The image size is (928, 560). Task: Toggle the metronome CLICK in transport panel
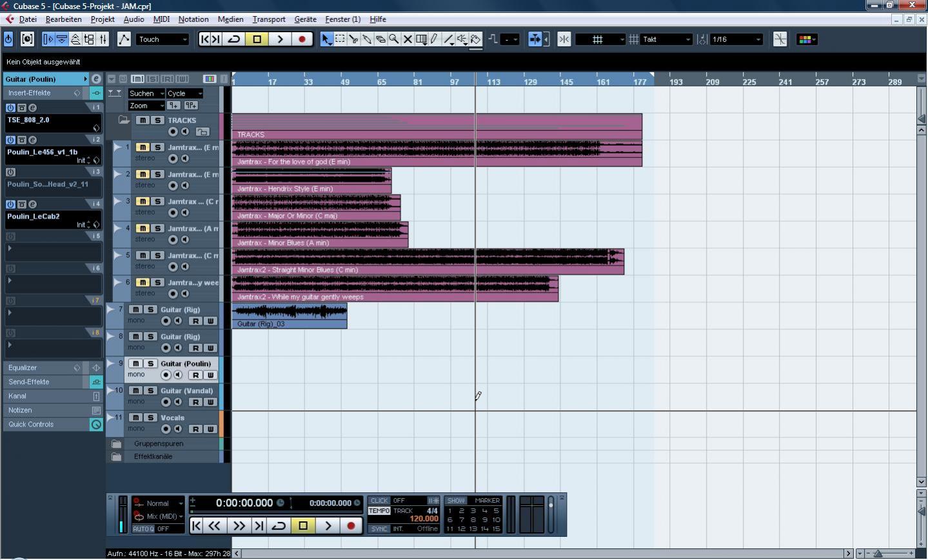(379, 501)
